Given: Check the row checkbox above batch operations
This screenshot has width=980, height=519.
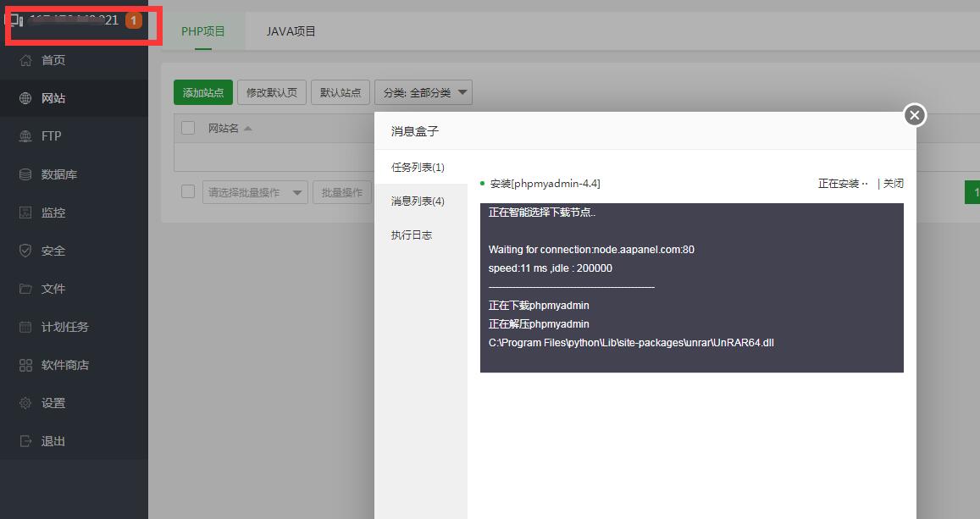Looking at the screenshot, I should click(x=187, y=191).
